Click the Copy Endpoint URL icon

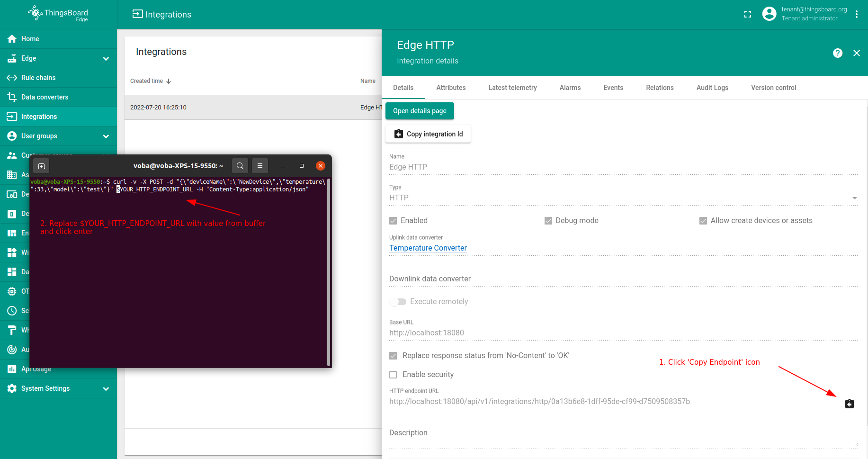tap(850, 404)
